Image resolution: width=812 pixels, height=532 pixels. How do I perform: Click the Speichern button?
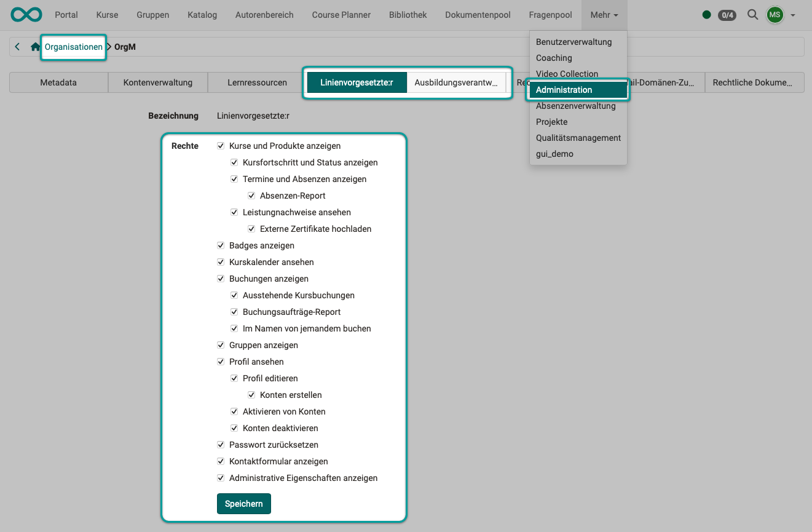click(x=243, y=504)
